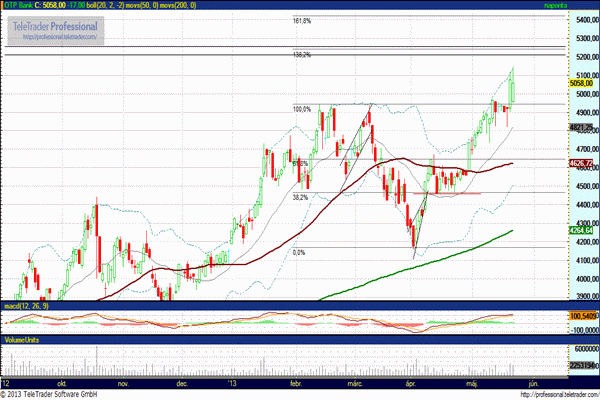Select the 100,0% Fibonacci level label
Image resolution: width=600 pixels, height=400 pixels.
[302, 109]
